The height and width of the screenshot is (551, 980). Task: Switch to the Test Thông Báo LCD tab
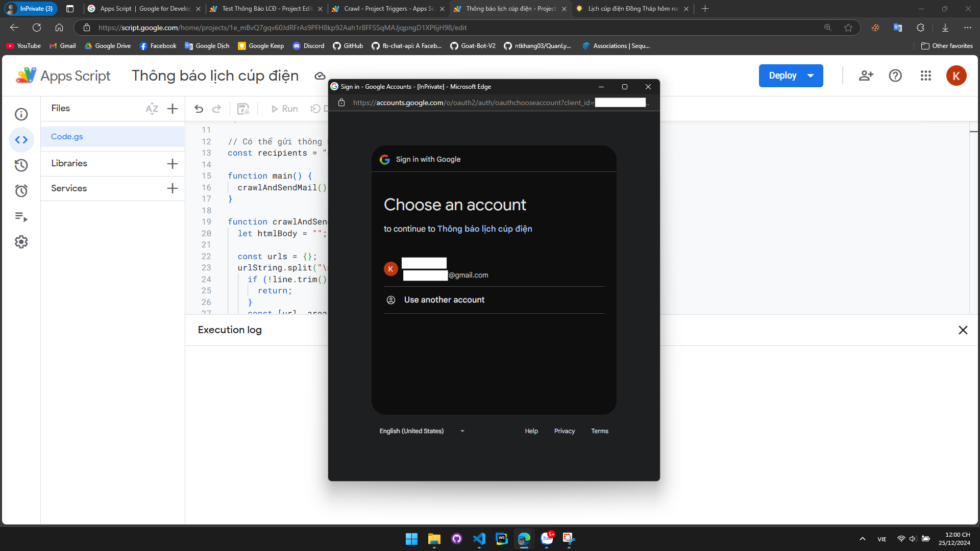pos(266,9)
